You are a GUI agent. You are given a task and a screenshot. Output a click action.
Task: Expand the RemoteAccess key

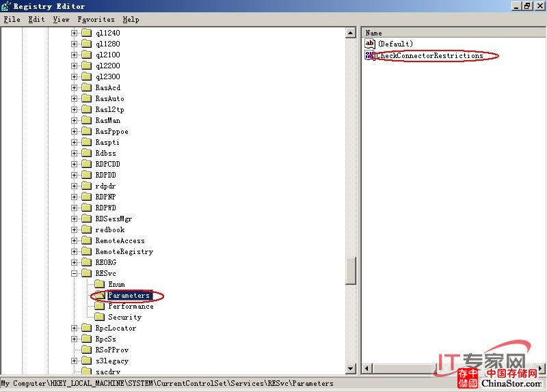(75, 240)
